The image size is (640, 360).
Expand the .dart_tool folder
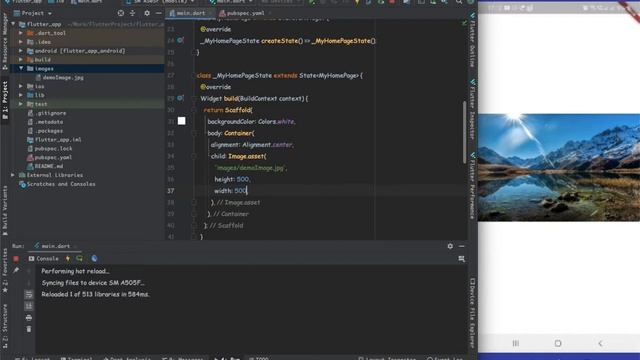tap(21, 33)
